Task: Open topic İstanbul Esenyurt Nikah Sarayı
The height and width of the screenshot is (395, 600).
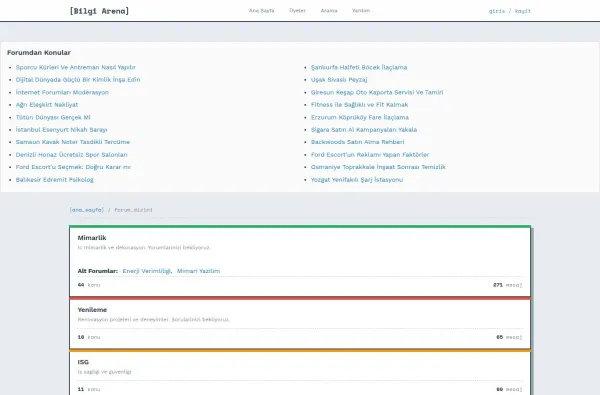Action: (x=62, y=130)
